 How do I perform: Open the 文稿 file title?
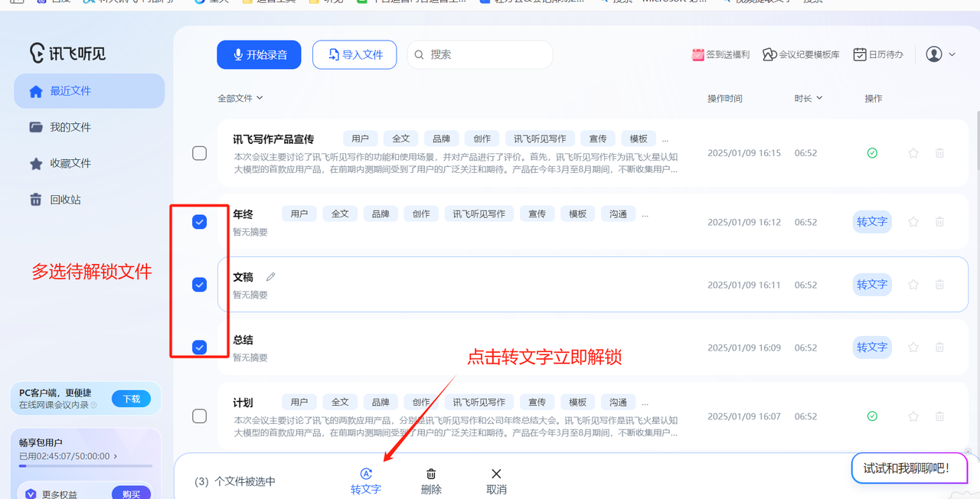[x=243, y=277]
